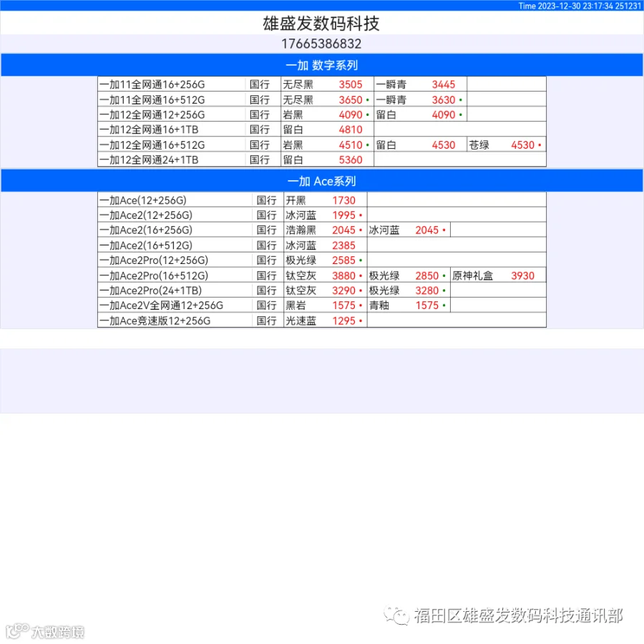
Task: Click price 3445 for 一瞬青
Action: (443, 84)
